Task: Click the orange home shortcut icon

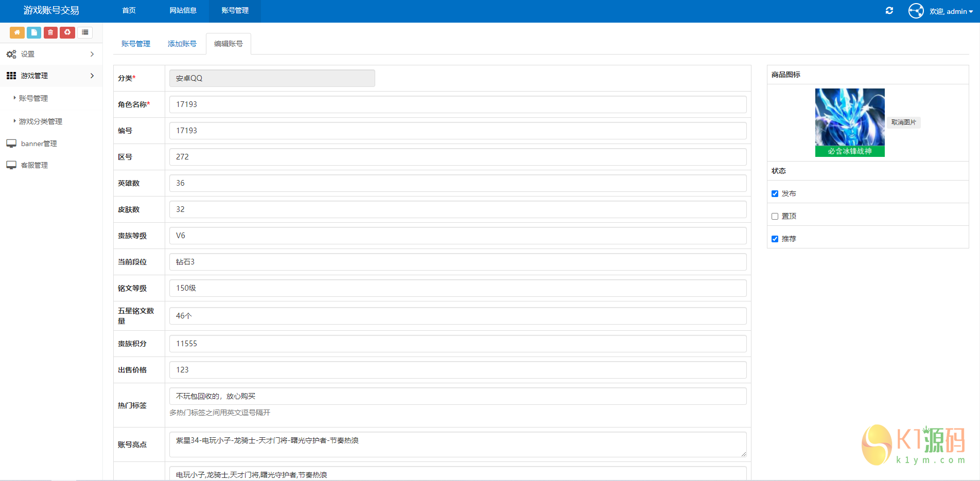Action: [17, 32]
